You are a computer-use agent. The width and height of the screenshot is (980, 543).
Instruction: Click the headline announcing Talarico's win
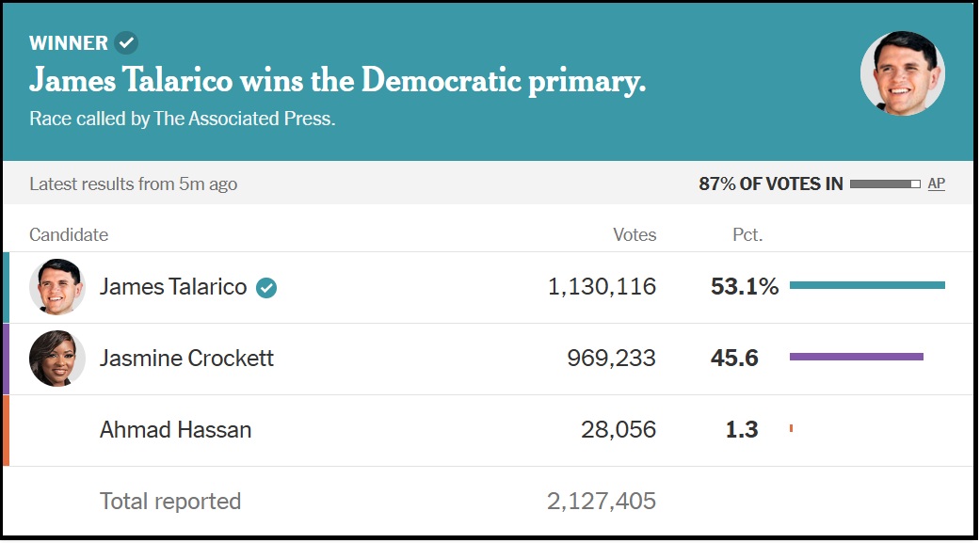[x=337, y=81]
